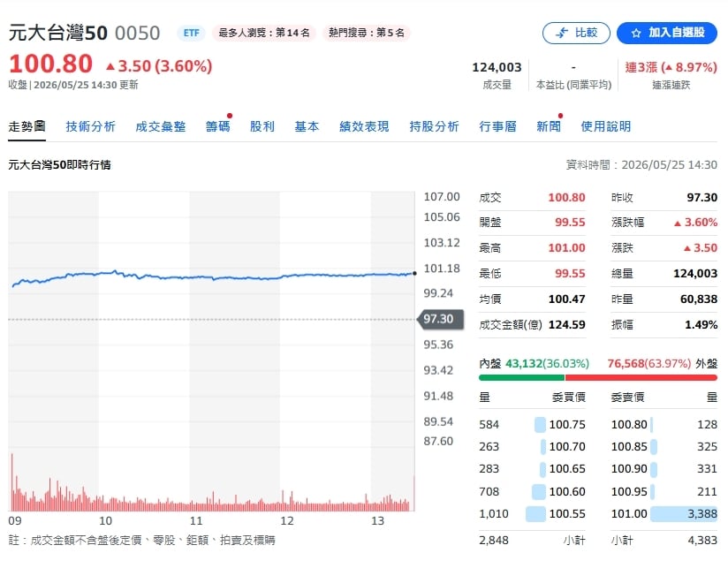Click the ask price 100.85
This screenshot has height=568, width=728.
pos(629,447)
